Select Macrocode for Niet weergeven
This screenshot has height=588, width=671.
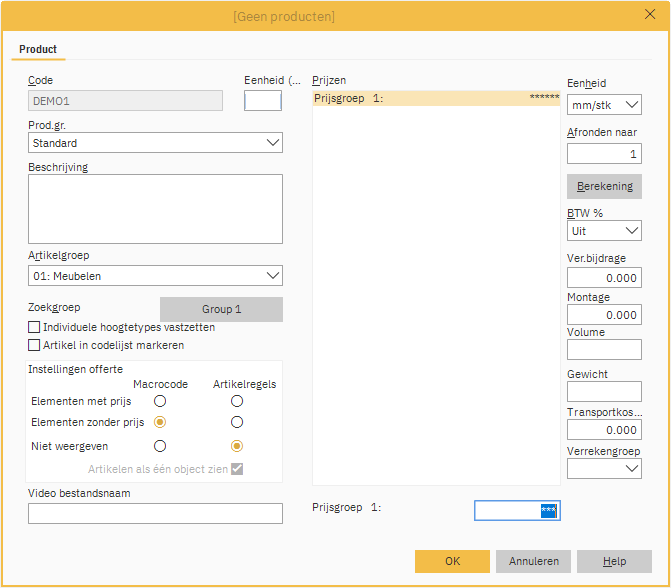[x=160, y=446]
